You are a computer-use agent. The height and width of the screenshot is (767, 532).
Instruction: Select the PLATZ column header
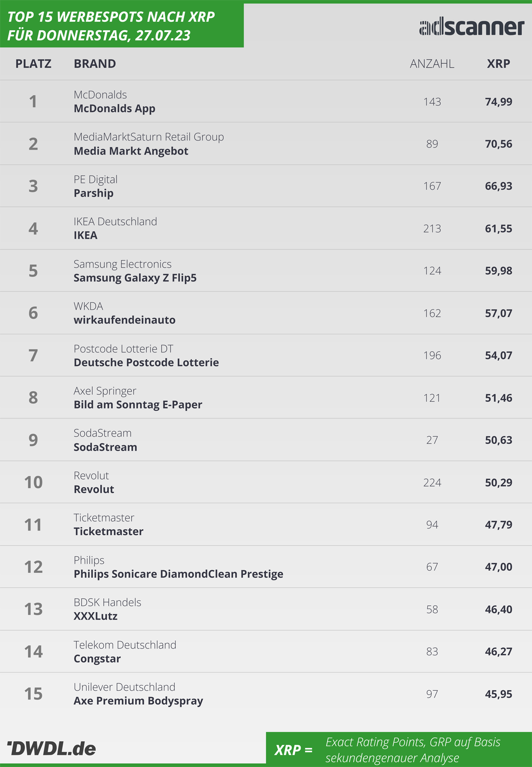pyautogui.click(x=33, y=64)
